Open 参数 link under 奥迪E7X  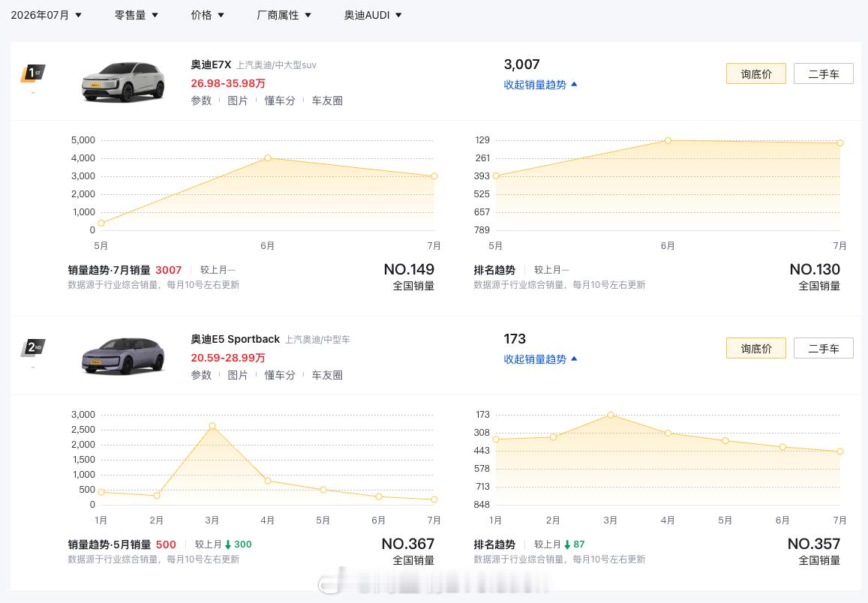tap(201, 100)
